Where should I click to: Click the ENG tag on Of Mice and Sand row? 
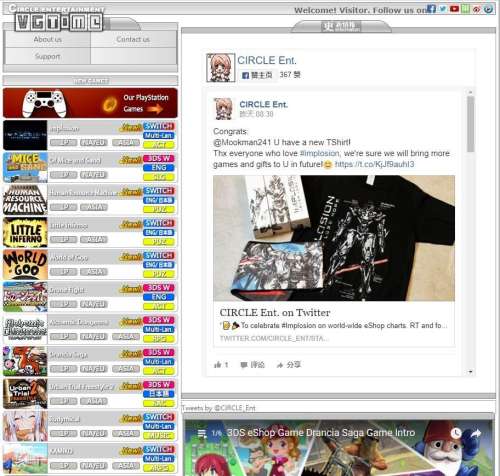(x=159, y=168)
